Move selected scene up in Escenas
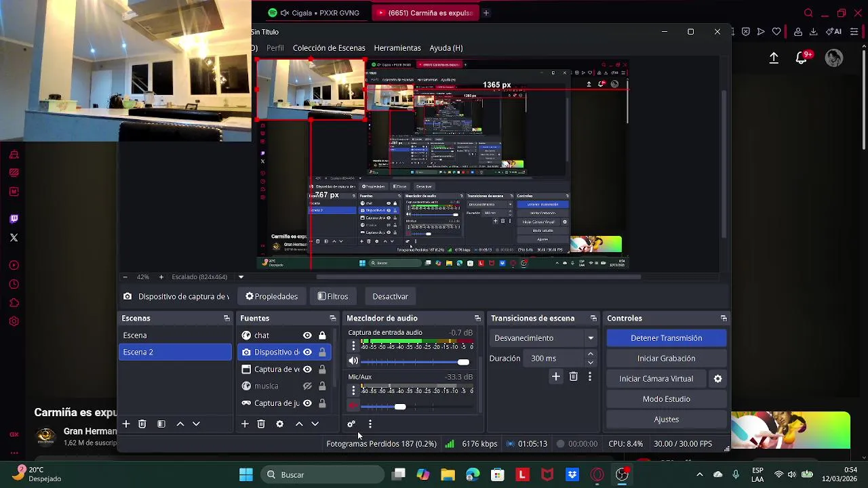 point(180,424)
